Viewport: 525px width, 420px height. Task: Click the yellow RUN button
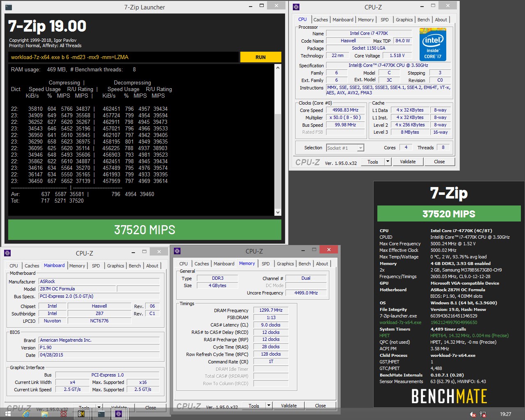pos(260,57)
